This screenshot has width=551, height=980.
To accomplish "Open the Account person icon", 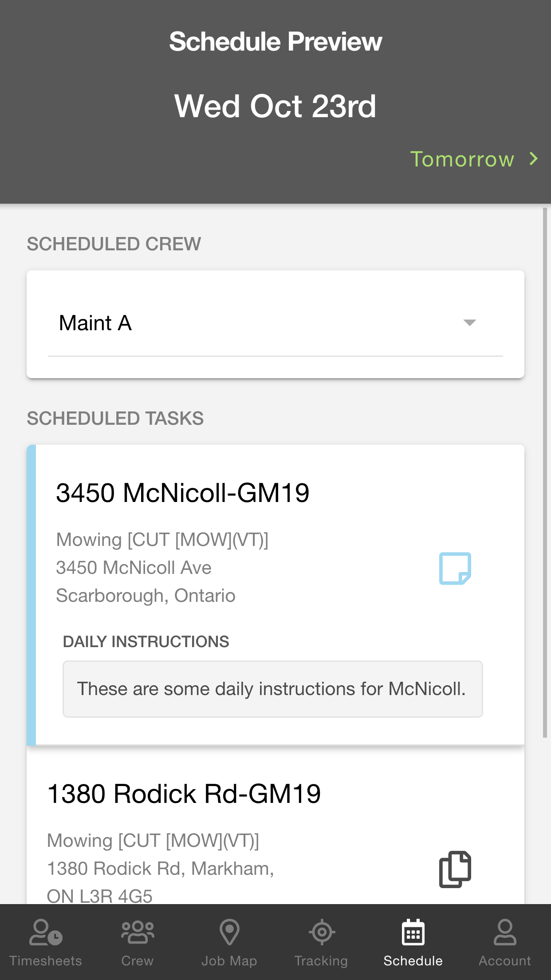I will pyautogui.click(x=505, y=932).
